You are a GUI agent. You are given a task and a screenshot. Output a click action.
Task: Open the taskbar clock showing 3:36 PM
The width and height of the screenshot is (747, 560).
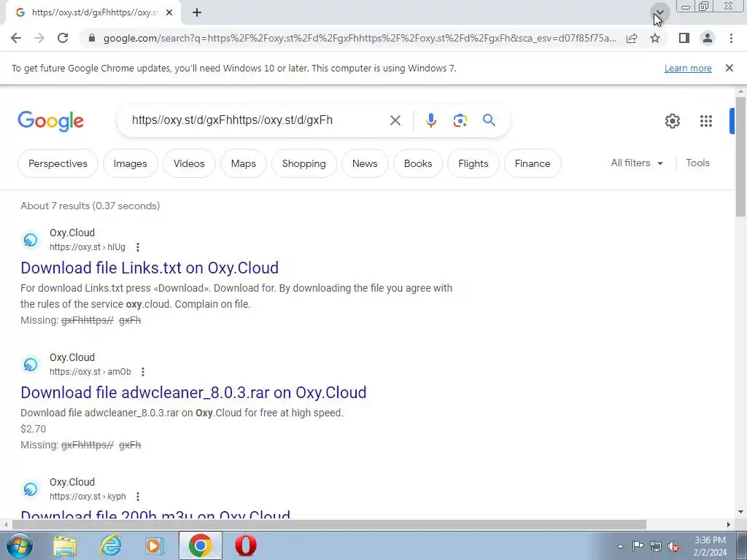(710, 546)
